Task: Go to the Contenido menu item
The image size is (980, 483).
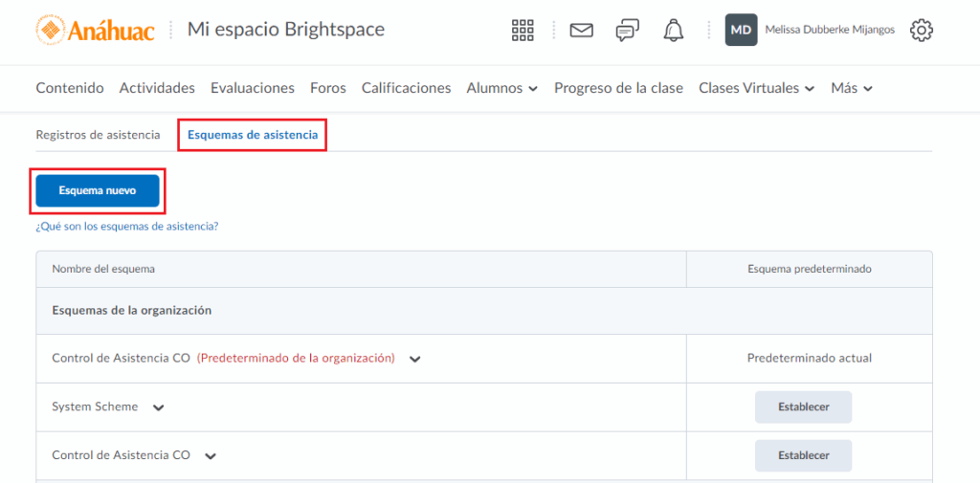Action: click(x=70, y=88)
